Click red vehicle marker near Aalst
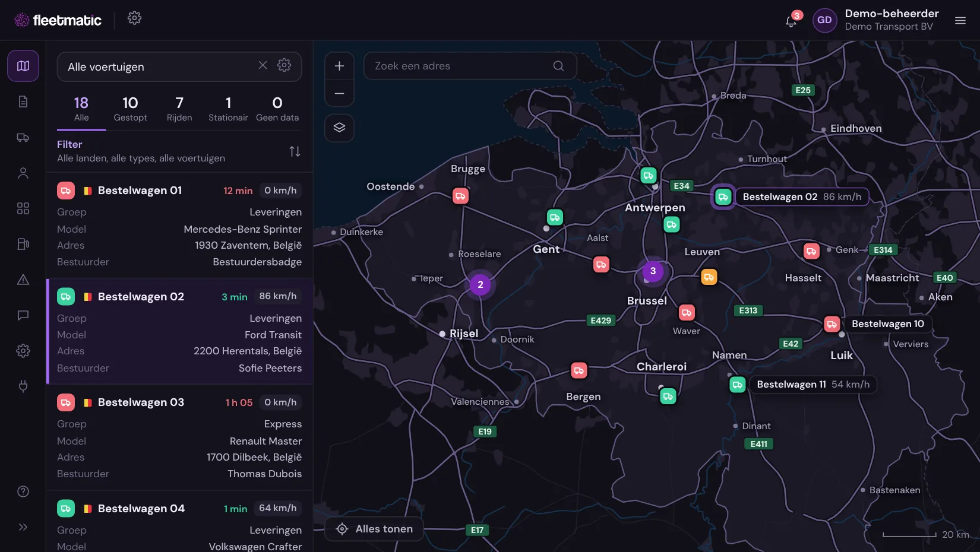This screenshot has height=552, width=980. point(601,264)
